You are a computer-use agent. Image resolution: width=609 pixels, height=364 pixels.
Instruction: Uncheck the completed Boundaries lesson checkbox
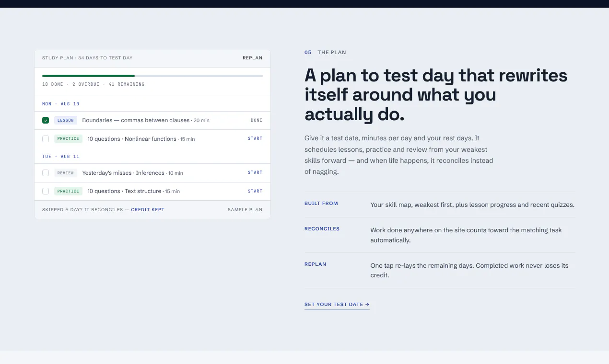tap(46, 120)
